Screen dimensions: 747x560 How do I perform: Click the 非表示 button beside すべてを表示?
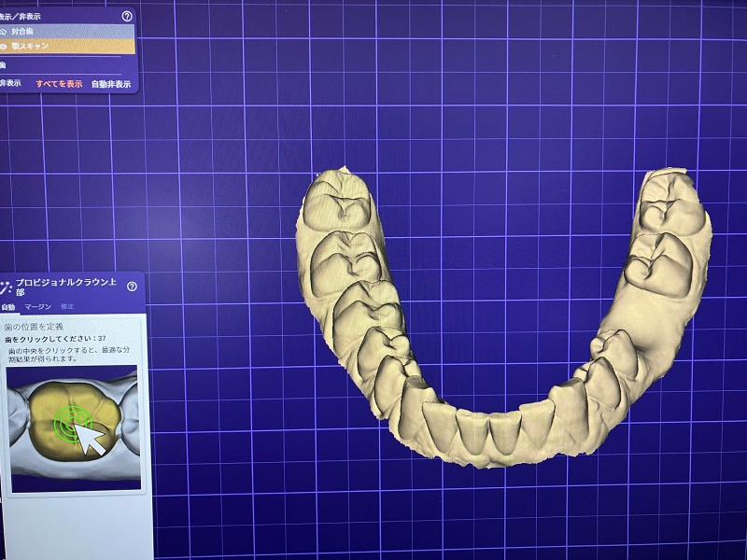click(10, 83)
